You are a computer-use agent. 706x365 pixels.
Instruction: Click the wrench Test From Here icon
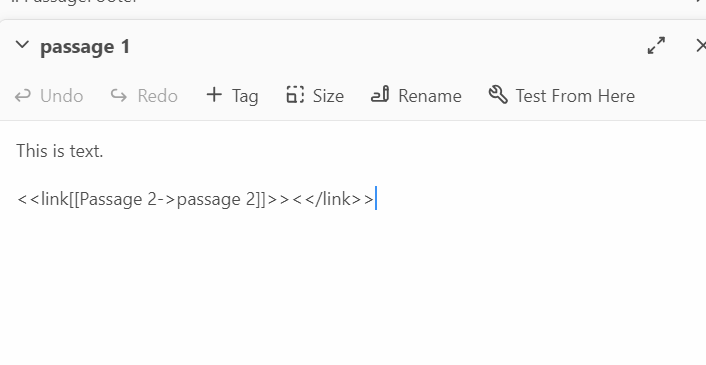pyautogui.click(x=498, y=95)
